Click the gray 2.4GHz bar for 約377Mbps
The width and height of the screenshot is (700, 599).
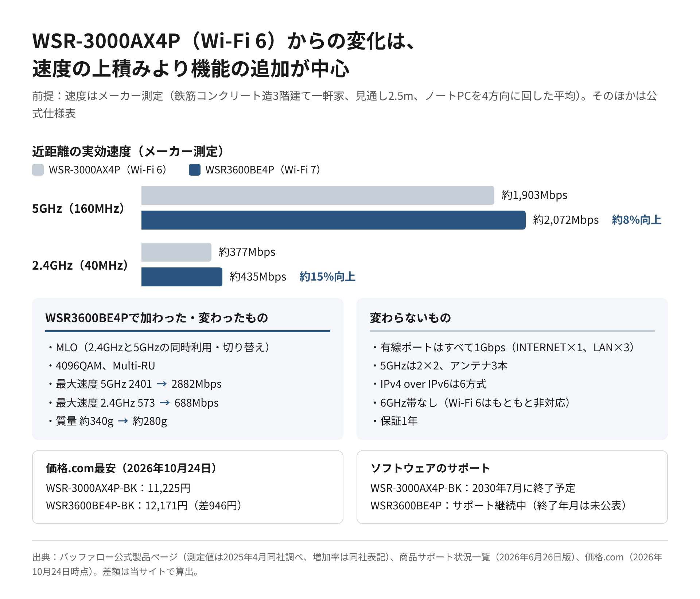(176, 252)
